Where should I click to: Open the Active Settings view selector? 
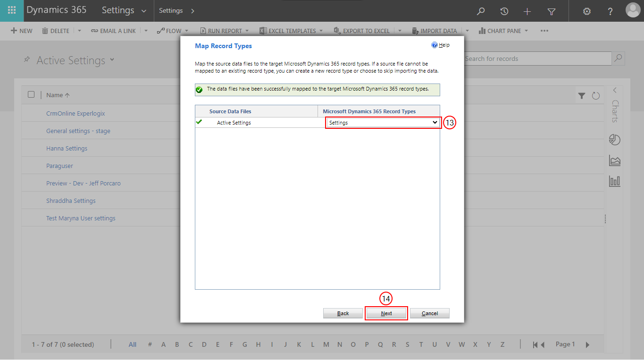point(112,59)
